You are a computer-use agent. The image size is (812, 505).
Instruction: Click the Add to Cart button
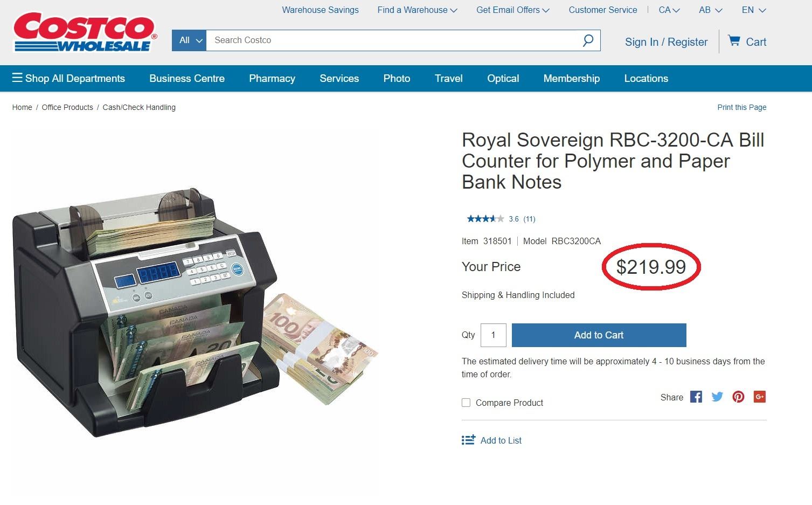click(599, 335)
